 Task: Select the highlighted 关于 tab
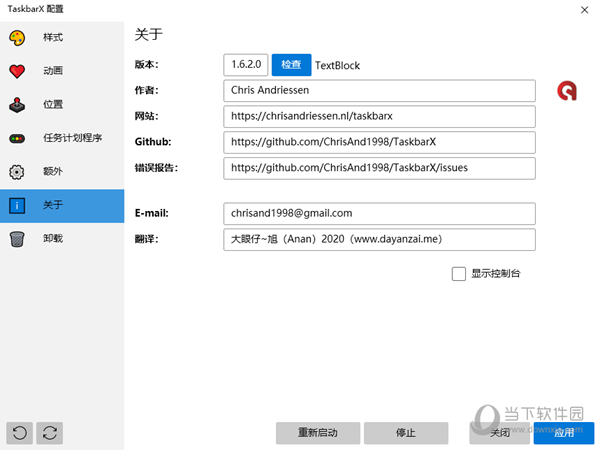click(62, 206)
